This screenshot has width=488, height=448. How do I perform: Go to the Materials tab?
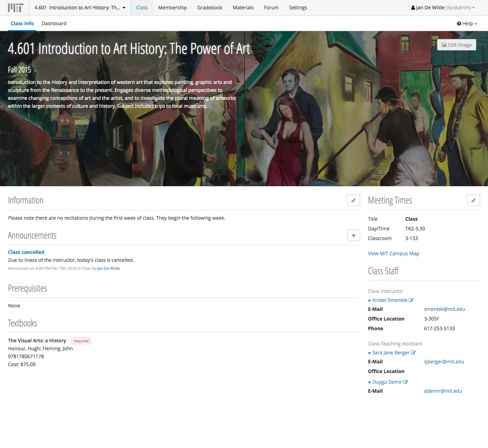pyautogui.click(x=243, y=8)
